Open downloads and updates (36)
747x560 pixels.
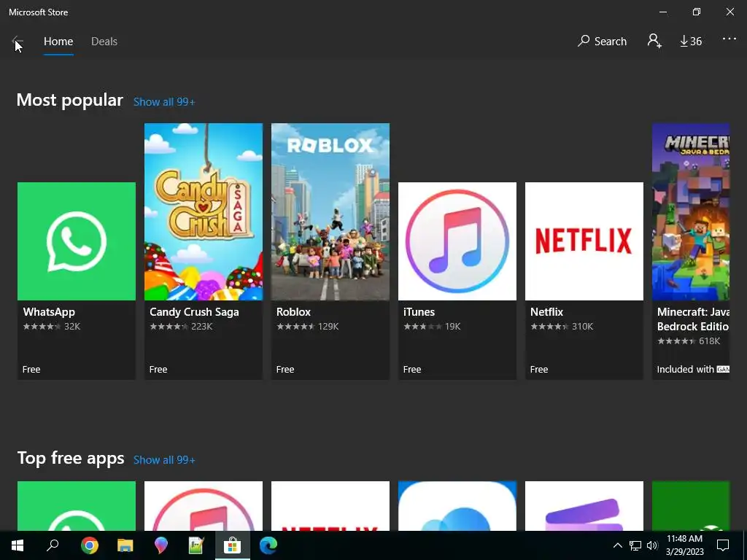click(x=690, y=42)
